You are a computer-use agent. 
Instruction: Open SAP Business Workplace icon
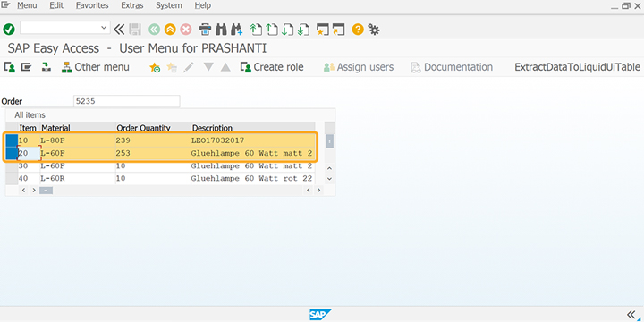point(47,67)
